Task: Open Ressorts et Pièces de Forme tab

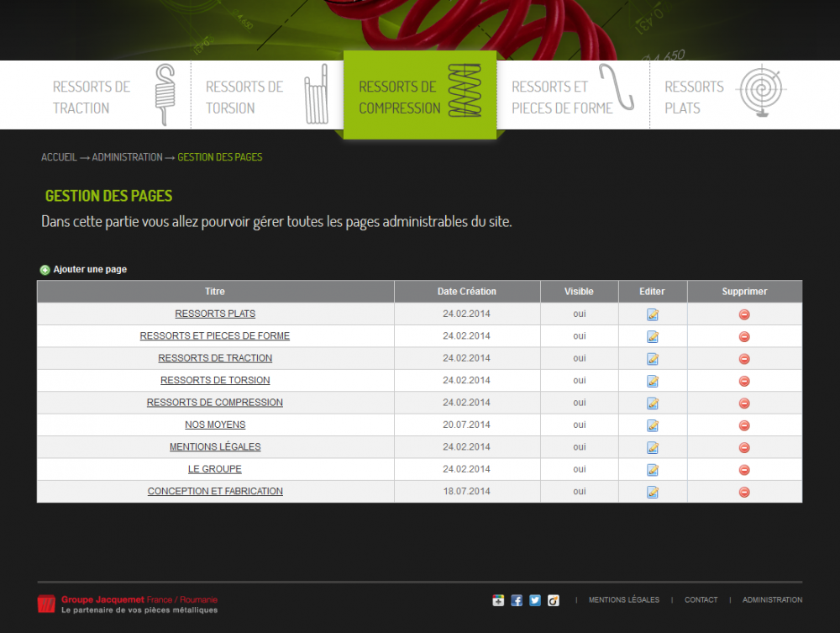Action: (572, 96)
